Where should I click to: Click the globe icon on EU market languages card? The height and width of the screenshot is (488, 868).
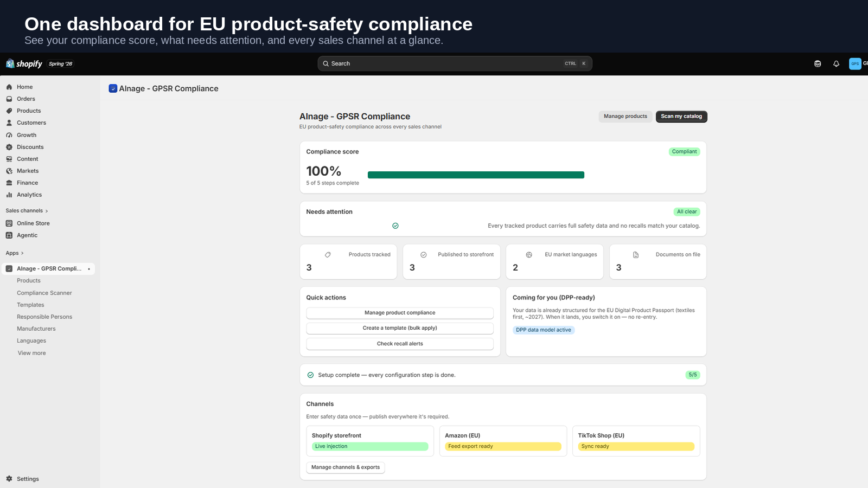(529, 255)
